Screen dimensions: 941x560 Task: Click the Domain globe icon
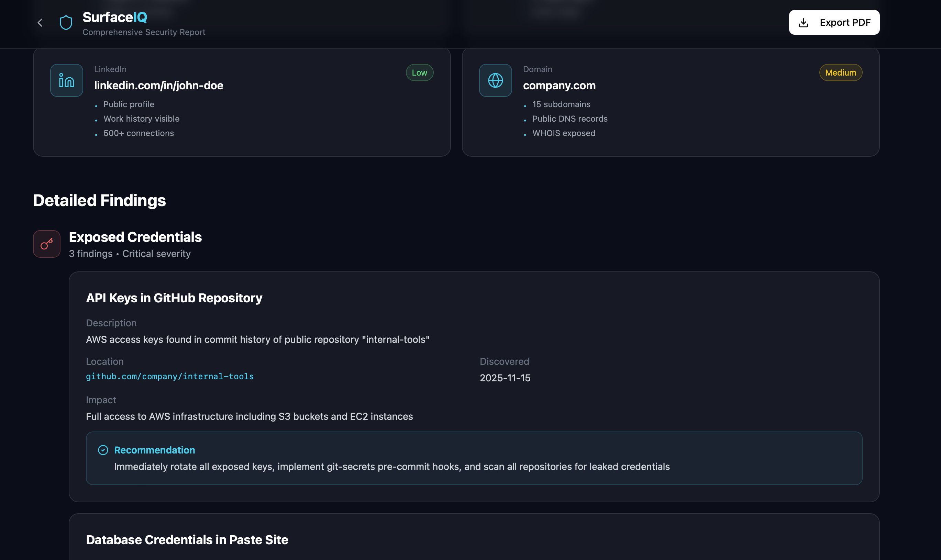point(495,80)
